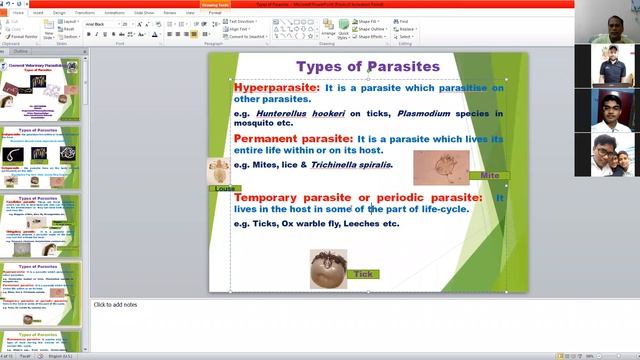Open the font size dropdown

pyautogui.click(x=133, y=24)
